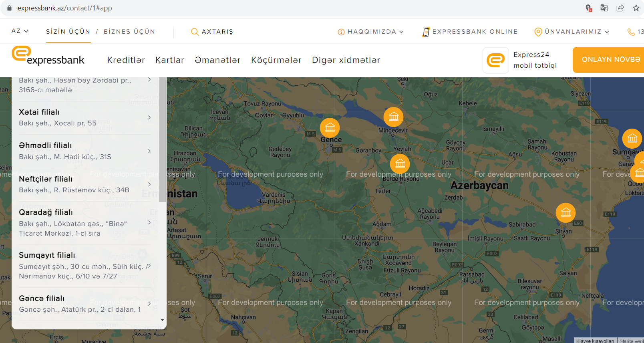The width and height of the screenshot is (644, 343).
Task: Select the Həsən bəy Zərdabi pr. branch row
Action: pos(85,85)
